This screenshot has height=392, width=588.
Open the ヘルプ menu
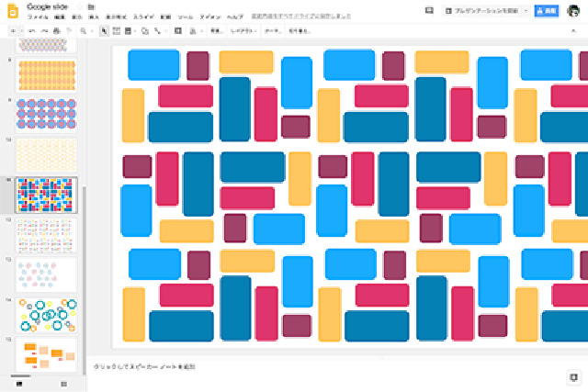(x=235, y=17)
